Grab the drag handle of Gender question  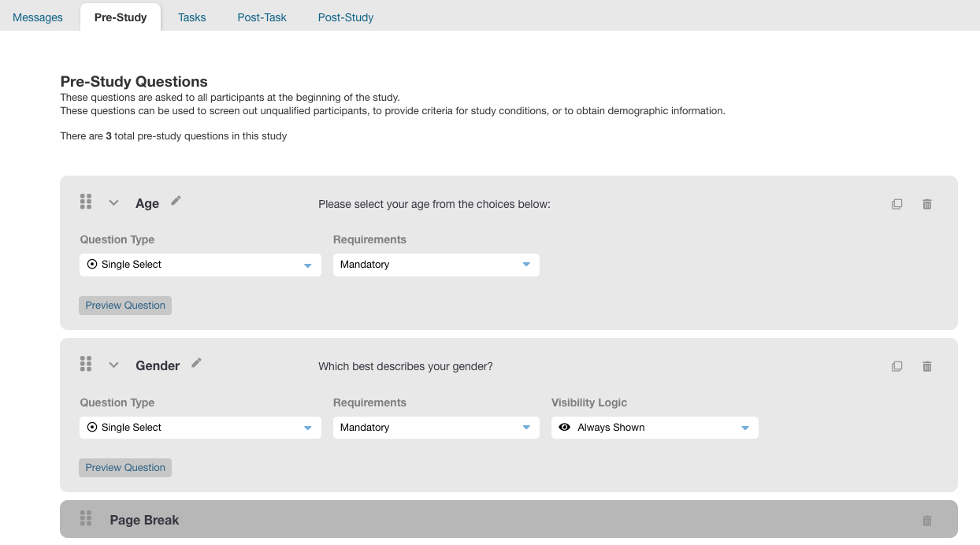86,364
